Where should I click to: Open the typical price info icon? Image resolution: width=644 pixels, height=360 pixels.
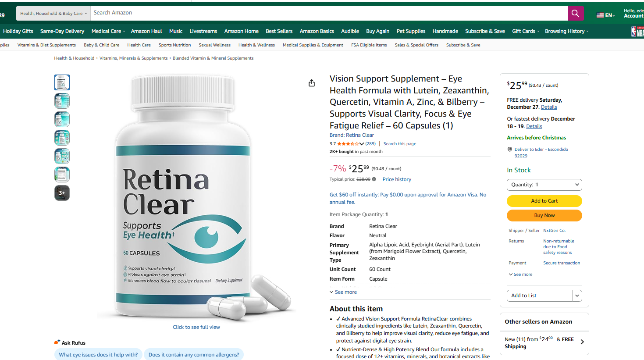(x=374, y=179)
